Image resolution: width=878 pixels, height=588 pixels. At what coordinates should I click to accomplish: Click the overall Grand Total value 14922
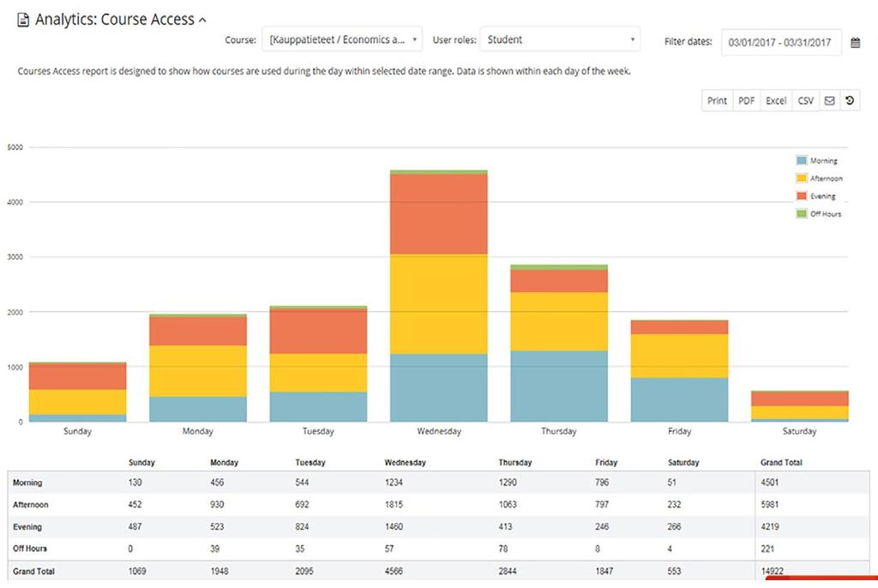coord(773,571)
